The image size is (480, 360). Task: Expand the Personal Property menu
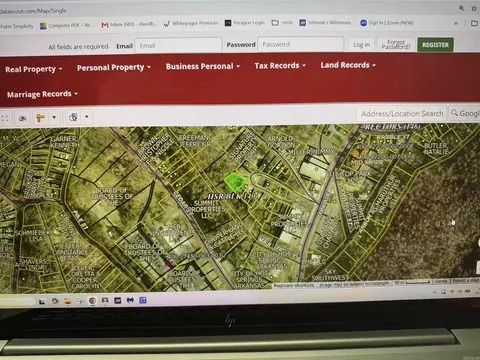tap(114, 68)
